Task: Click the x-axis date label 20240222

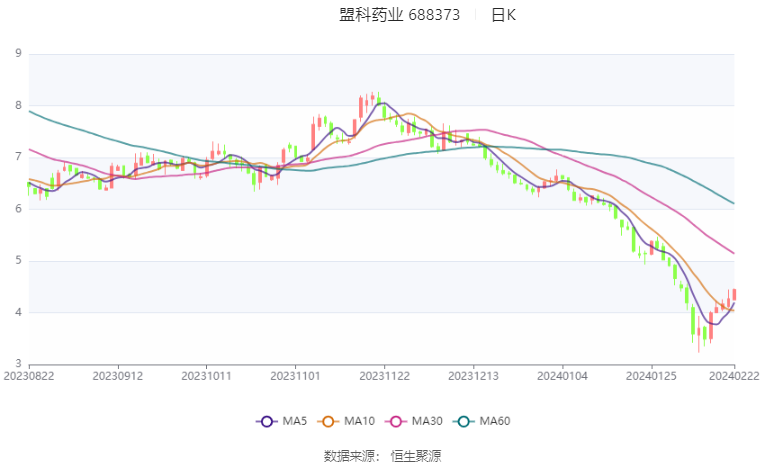Action: (734, 376)
